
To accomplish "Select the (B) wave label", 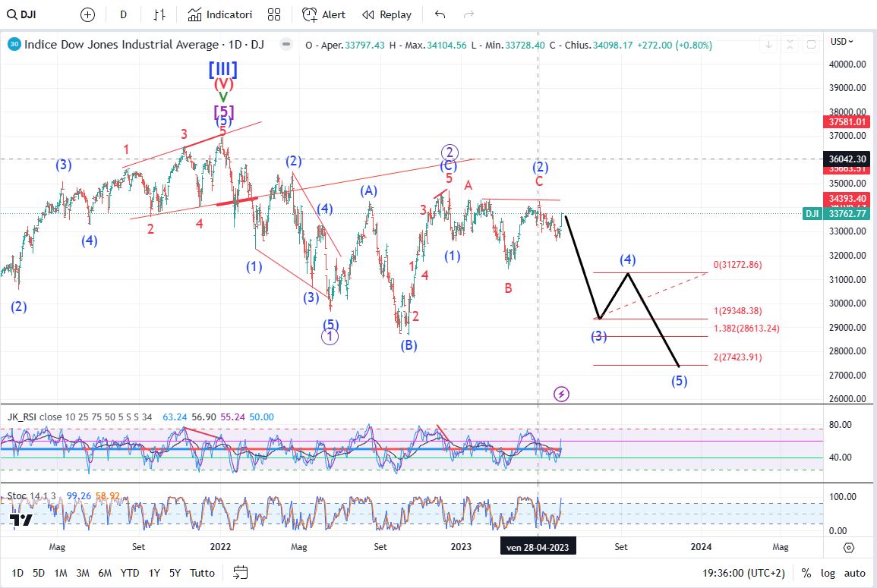I will pos(409,345).
